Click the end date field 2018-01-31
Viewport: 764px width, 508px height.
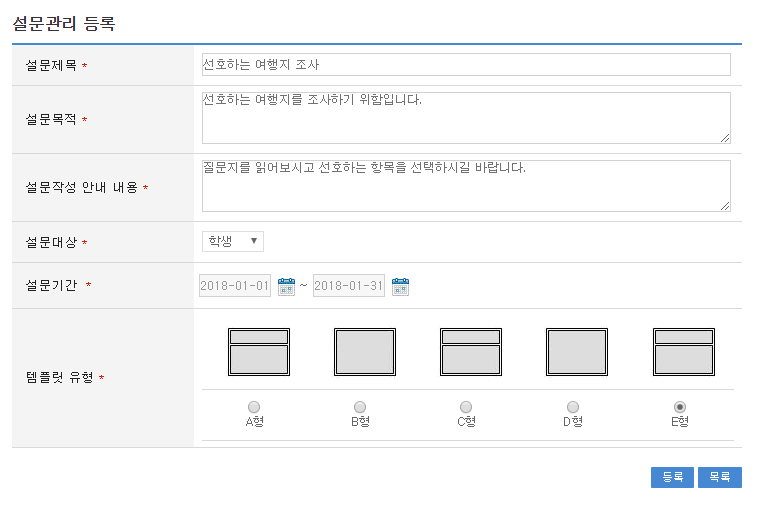pyautogui.click(x=349, y=286)
